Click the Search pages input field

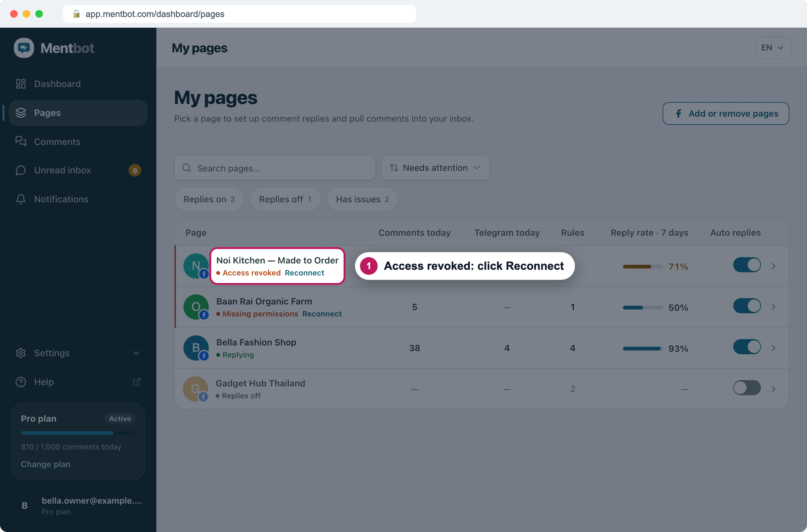(275, 168)
